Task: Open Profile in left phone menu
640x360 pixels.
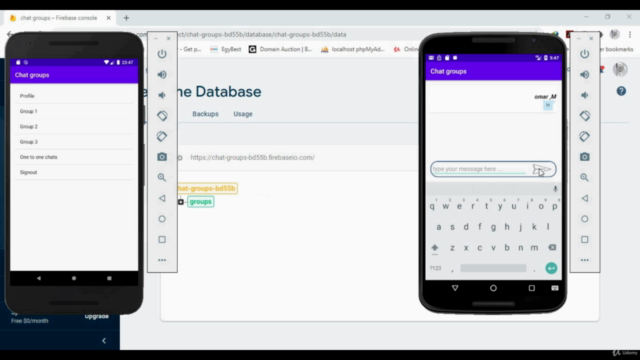Action: tap(74, 96)
